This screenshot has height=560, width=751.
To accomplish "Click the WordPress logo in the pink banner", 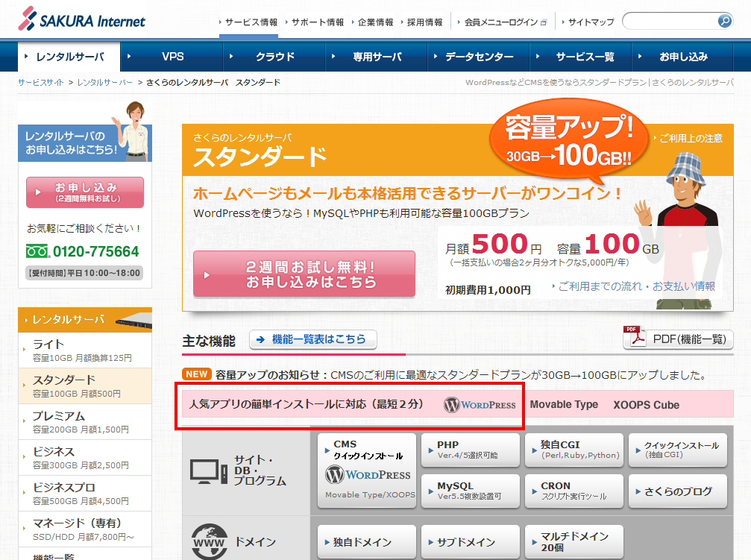I will 480,405.
